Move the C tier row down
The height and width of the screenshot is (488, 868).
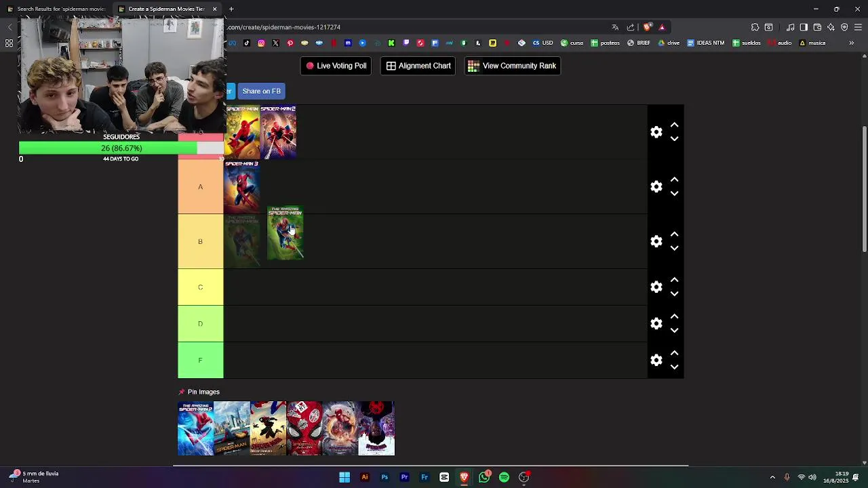pyautogui.click(x=674, y=293)
